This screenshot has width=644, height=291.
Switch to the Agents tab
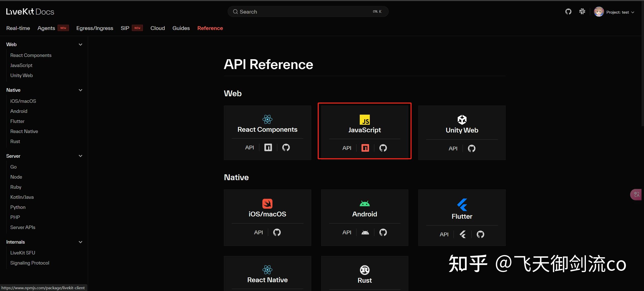[46, 28]
